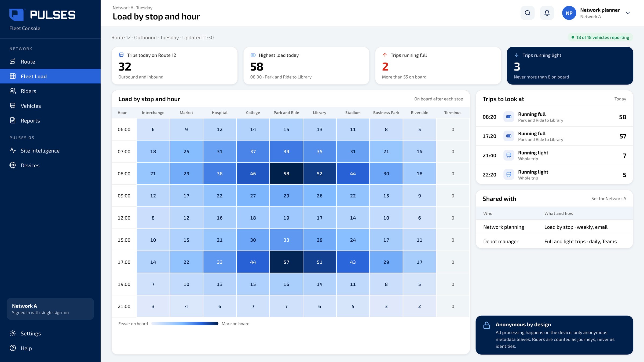Screen dimensions: 644x362
Task: Open the Trips running light card
Action: click(x=570, y=66)
